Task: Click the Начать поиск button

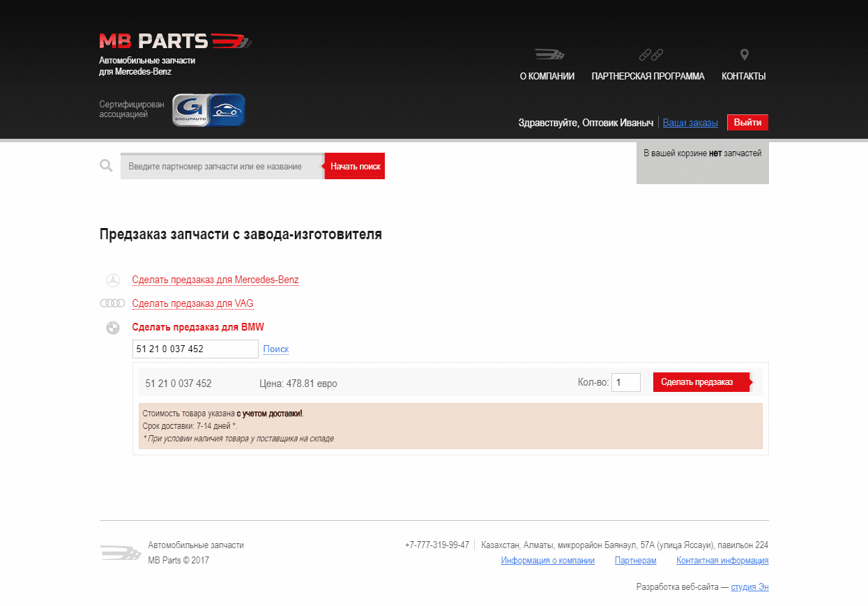Action: point(355,167)
